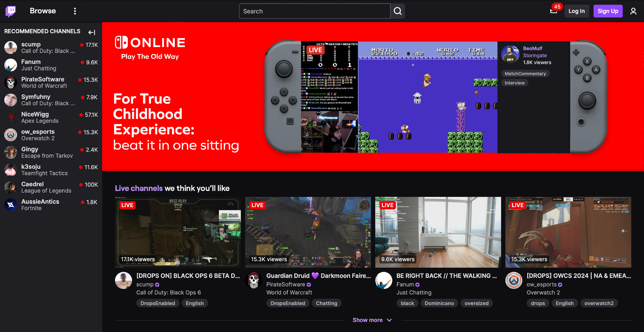644x332 pixels.
Task: Select the drops tag on ow_esports card
Action: tap(538, 303)
